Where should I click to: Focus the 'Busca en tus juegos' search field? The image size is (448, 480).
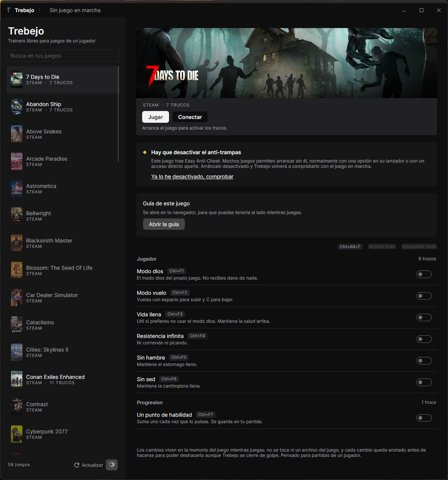(63, 56)
